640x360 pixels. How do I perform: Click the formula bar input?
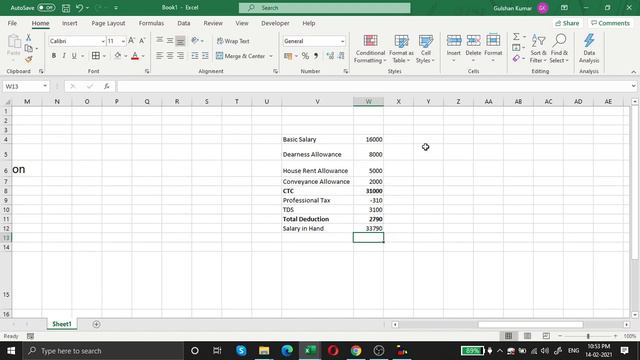pyautogui.click(x=373, y=86)
